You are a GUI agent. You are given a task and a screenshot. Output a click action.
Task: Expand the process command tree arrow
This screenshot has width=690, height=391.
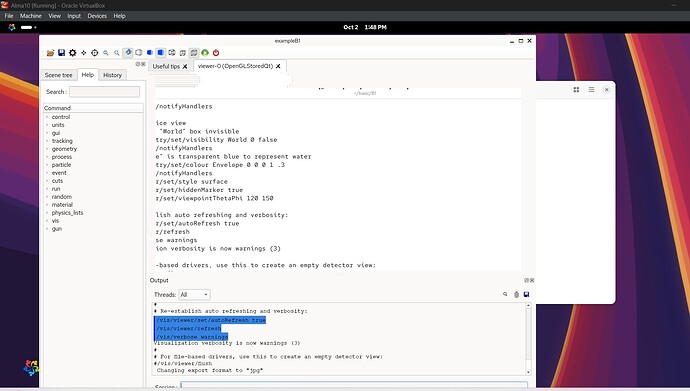(47, 157)
